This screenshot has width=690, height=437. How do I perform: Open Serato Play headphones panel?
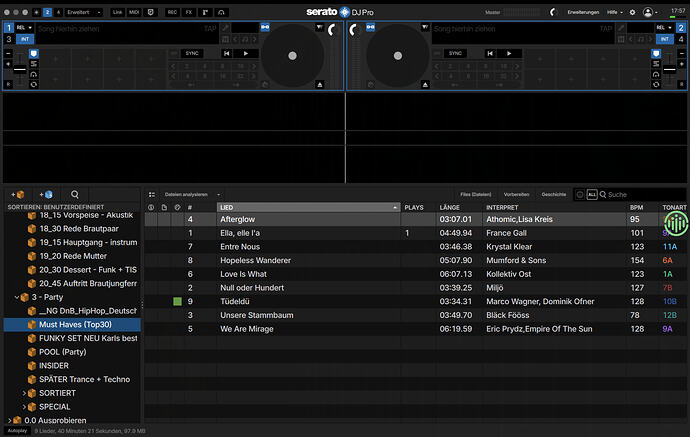pyautogui.click(x=221, y=12)
